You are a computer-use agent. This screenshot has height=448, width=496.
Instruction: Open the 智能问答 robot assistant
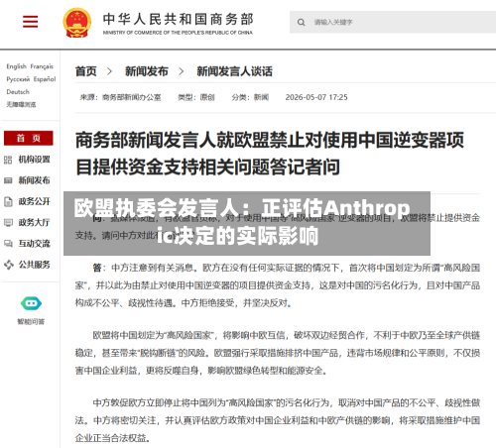(x=31, y=303)
